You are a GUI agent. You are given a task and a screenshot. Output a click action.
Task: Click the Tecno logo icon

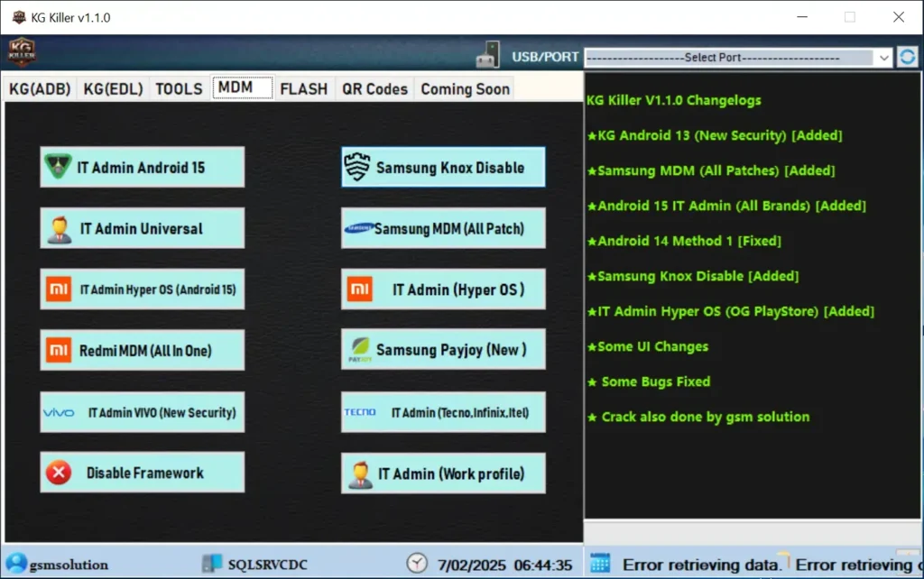[360, 412]
